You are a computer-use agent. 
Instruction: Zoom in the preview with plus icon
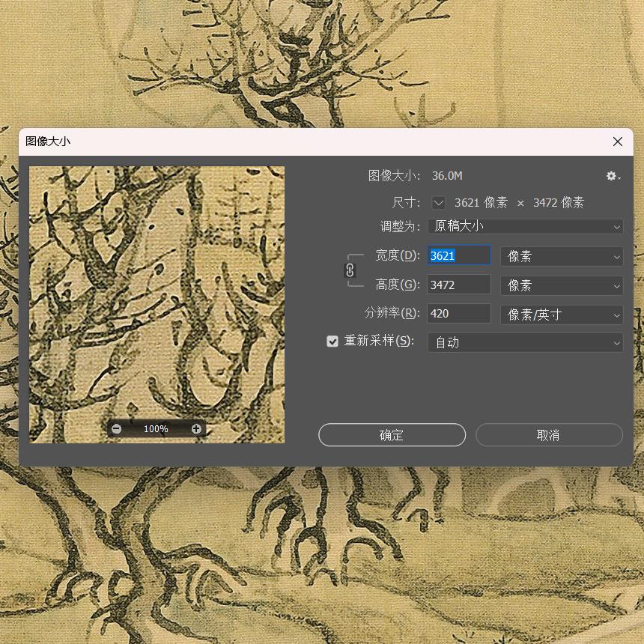[196, 429]
